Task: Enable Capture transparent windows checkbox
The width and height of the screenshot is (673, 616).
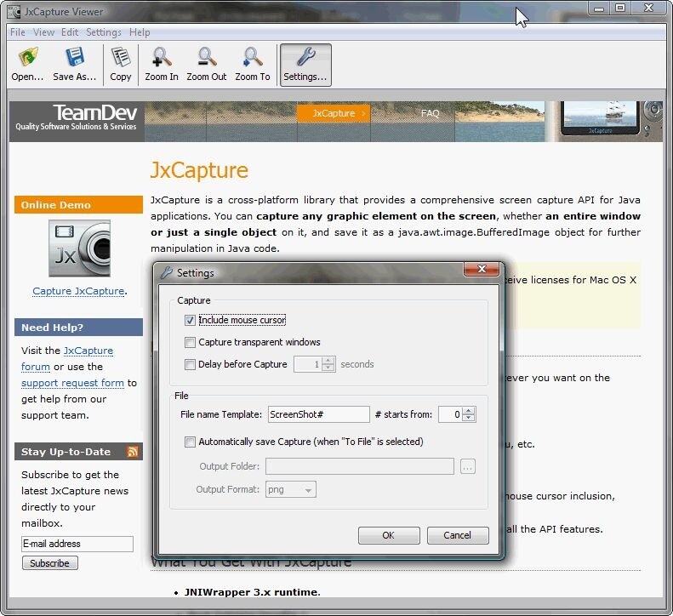Action: click(190, 342)
